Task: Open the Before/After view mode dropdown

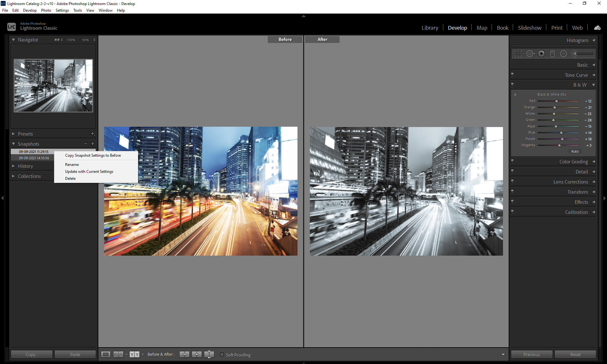Action: pyautogui.click(x=143, y=354)
